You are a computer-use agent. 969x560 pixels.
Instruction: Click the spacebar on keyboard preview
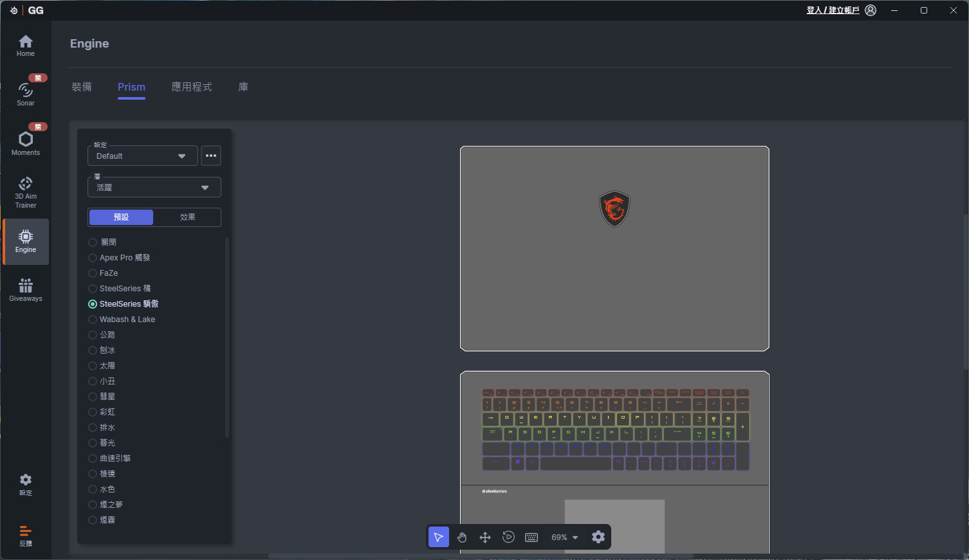(575, 463)
